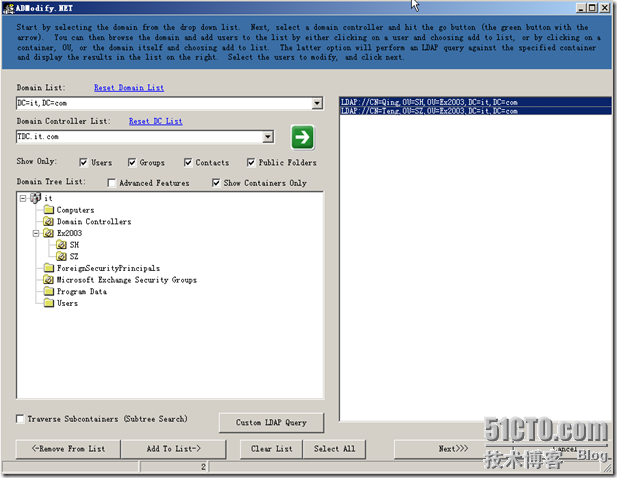Click the green go arrow button
This screenshot has width=617, height=478.
(x=302, y=137)
